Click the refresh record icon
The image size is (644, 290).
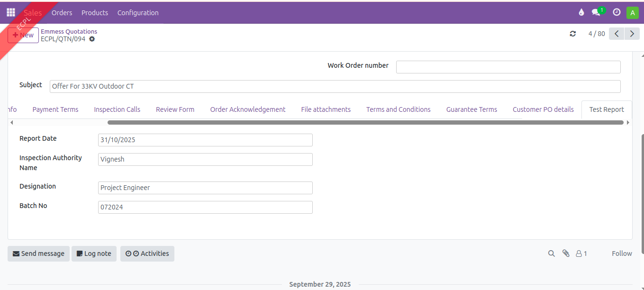[x=573, y=34]
